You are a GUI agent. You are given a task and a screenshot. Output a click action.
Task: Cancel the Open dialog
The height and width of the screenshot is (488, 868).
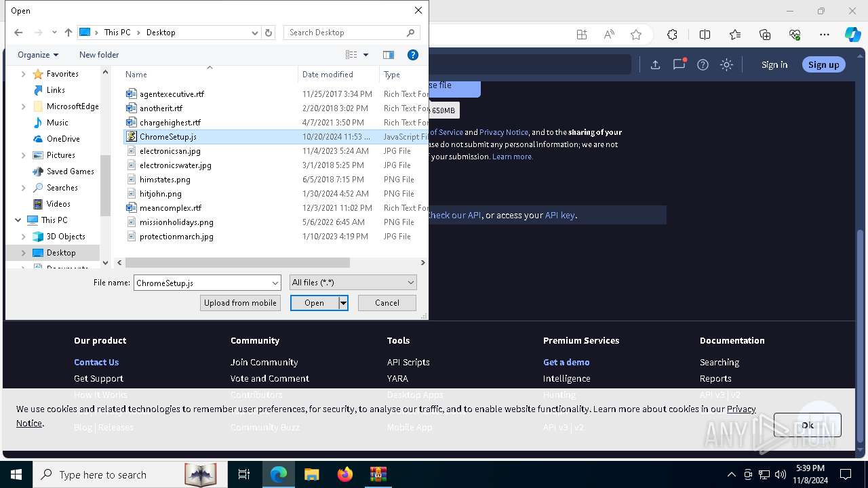click(387, 303)
